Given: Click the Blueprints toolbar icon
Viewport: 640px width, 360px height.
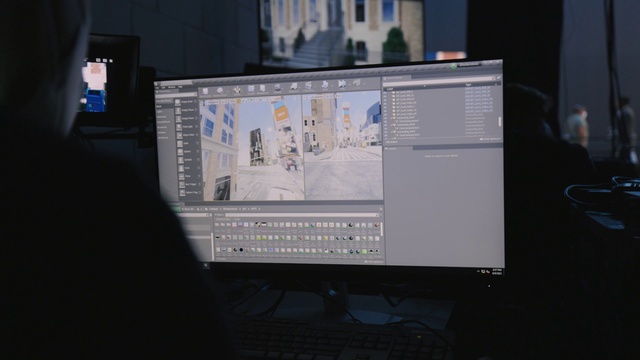Looking at the screenshot, I should click(293, 87).
